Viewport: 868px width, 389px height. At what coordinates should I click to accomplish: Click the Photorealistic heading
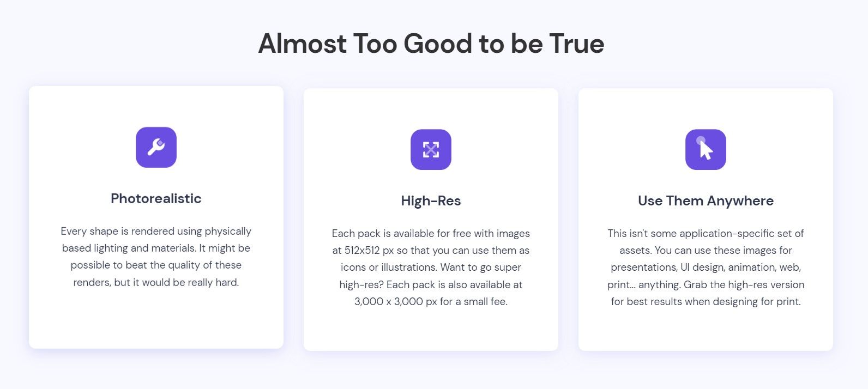click(x=156, y=198)
